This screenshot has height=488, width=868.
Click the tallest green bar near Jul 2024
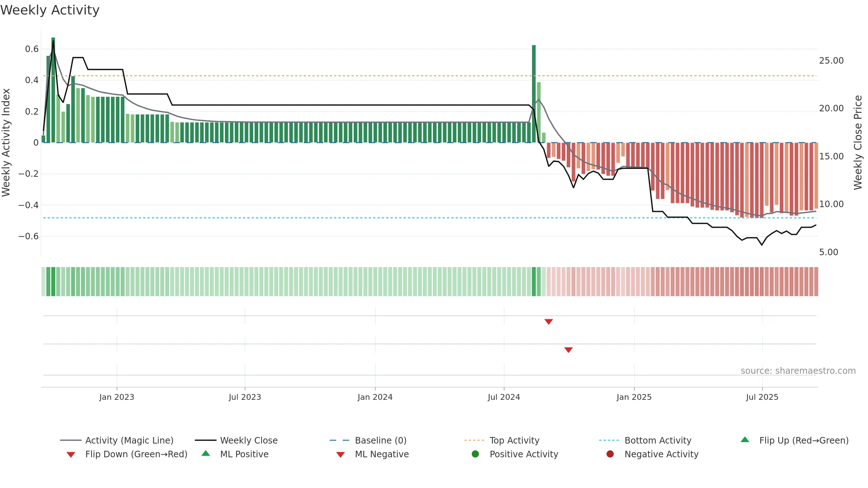pyautogui.click(x=534, y=94)
